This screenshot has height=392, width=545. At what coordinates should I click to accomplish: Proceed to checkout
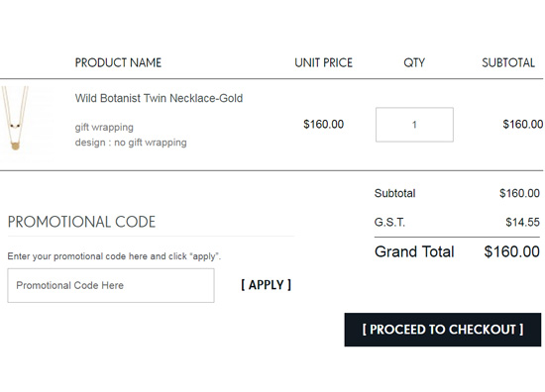tap(443, 330)
